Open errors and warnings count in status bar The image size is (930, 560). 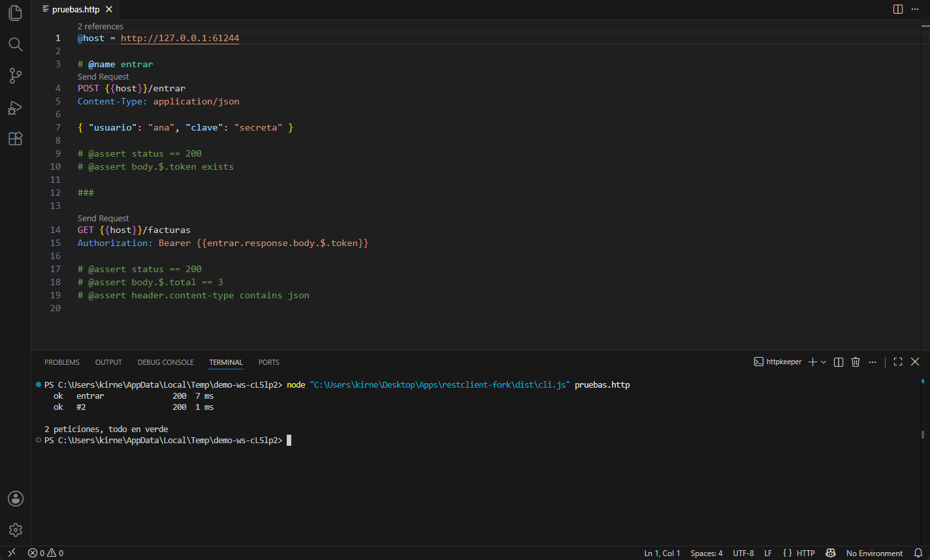[46, 553]
